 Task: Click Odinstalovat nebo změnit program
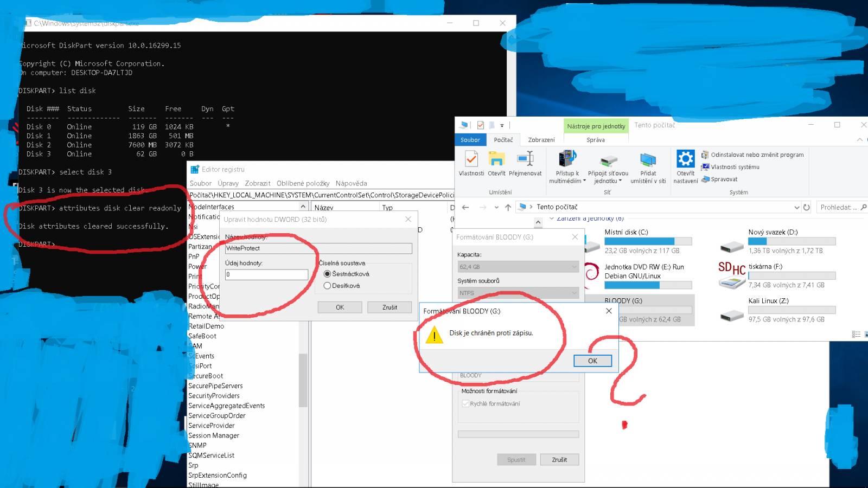pos(752,155)
